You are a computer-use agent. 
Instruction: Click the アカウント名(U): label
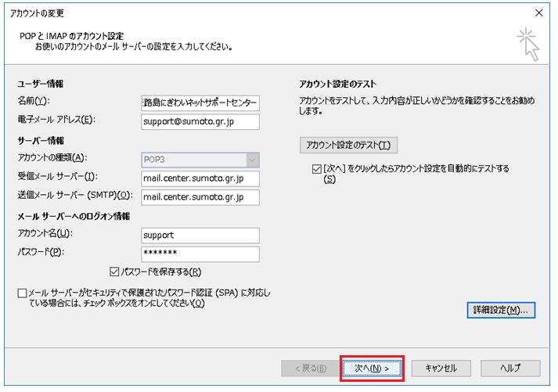click(45, 233)
